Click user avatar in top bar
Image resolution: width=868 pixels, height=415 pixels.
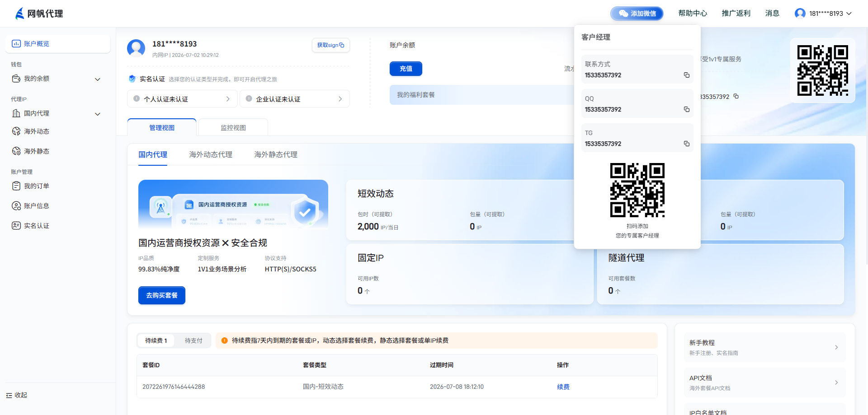pyautogui.click(x=800, y=14)
